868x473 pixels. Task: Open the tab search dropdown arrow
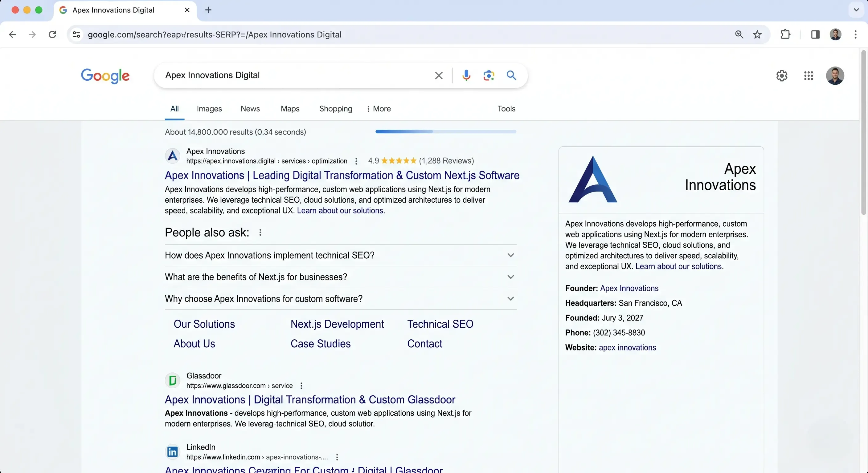(856, 10)
